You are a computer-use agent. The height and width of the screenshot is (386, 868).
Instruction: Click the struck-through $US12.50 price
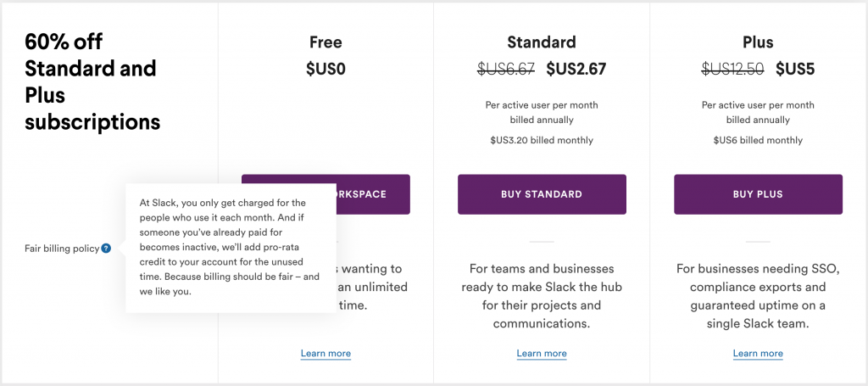coord(733,69)
